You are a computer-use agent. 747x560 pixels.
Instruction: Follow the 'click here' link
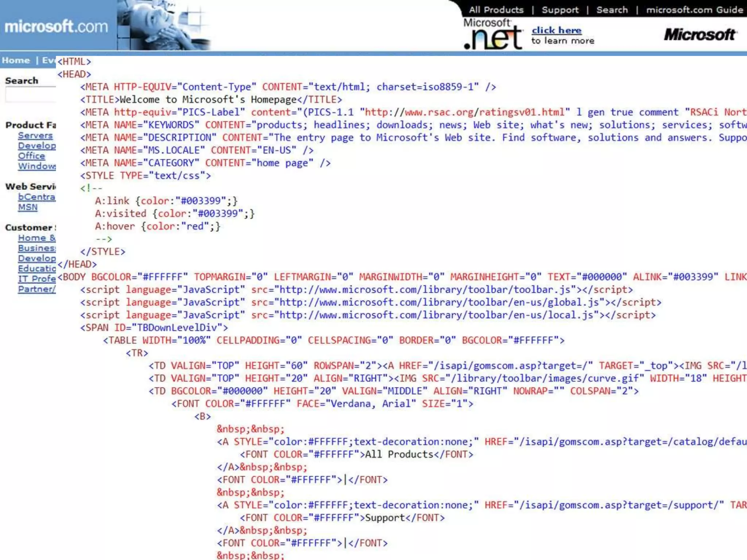tap(557, 30)
